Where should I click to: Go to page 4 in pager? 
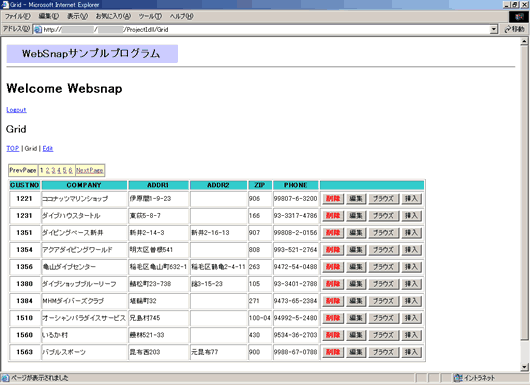[59, 170]
